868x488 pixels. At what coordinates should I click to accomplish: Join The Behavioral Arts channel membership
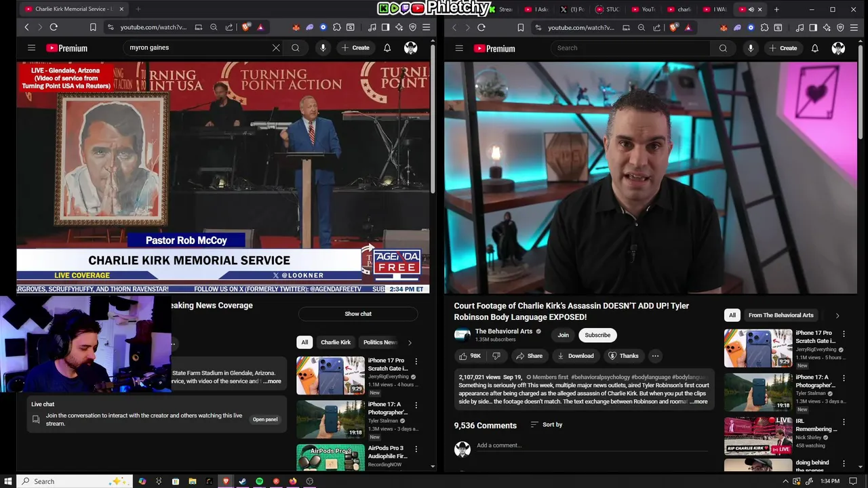tap(563, 335)
